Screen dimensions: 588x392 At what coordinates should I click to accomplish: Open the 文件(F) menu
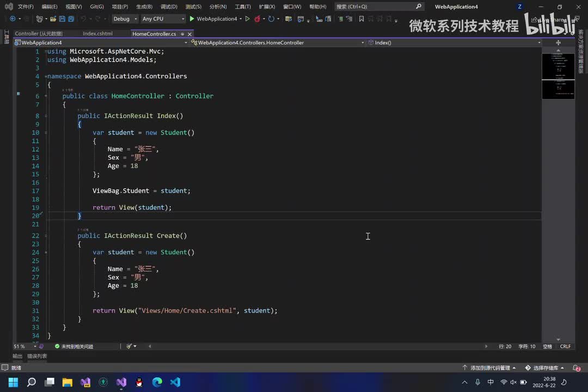[x=26, y=7]
